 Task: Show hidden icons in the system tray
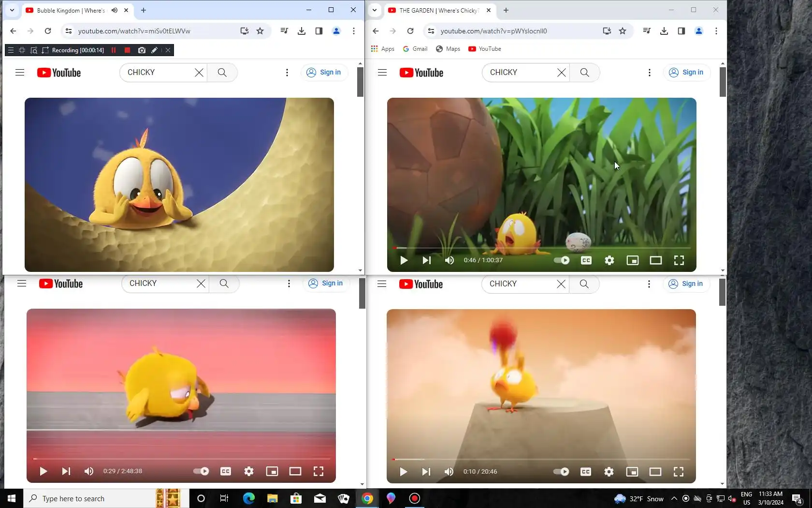coord(674,498)
